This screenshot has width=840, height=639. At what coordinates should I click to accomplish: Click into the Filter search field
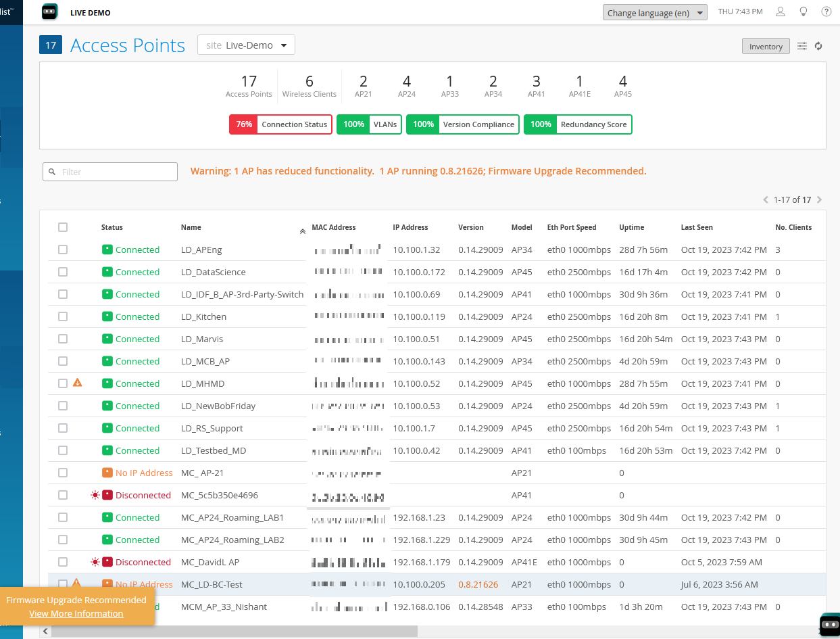110,172
